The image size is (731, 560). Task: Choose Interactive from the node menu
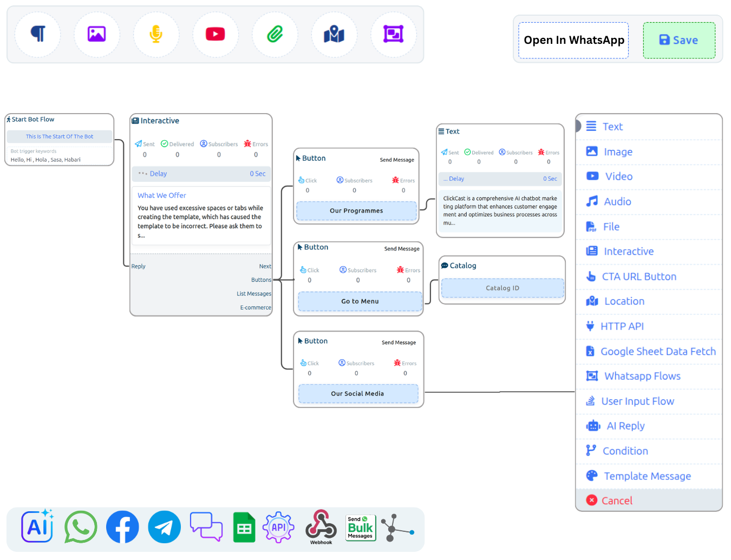[x=649, y=252]
